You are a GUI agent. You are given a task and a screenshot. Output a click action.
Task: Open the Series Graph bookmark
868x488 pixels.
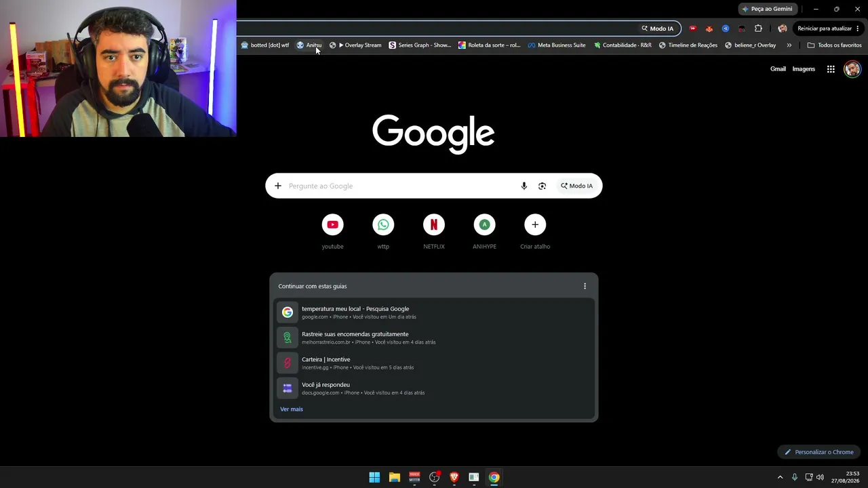(x=420, y=45)
